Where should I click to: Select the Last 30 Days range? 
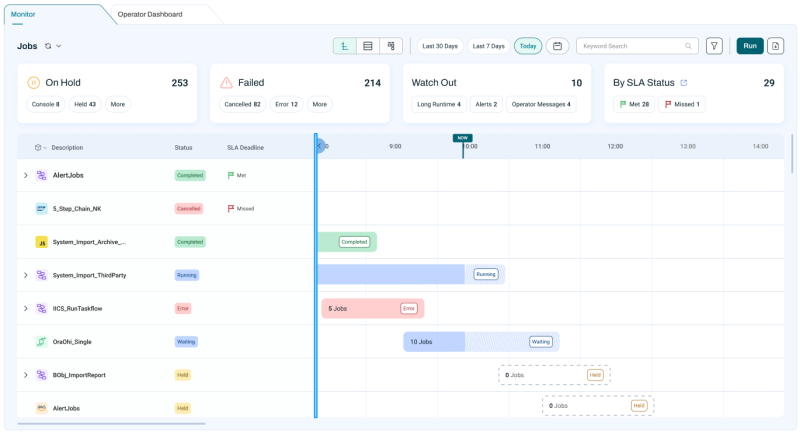pyautogui.click(x=440, y=46)
